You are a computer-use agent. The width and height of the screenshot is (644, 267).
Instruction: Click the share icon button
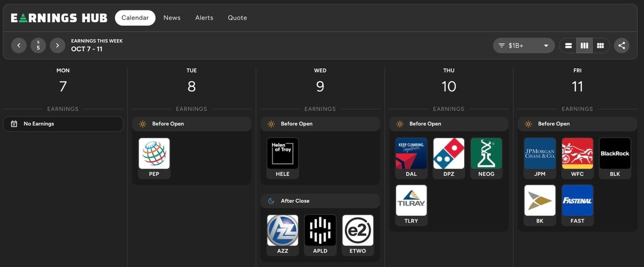pyautogui.click(x=622, y=45)
